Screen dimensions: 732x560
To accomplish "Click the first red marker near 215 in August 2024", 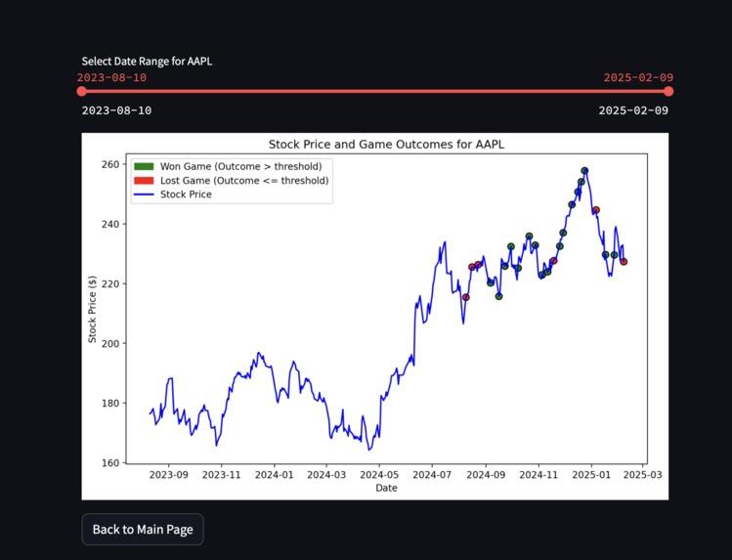I will tap(466, 297).
